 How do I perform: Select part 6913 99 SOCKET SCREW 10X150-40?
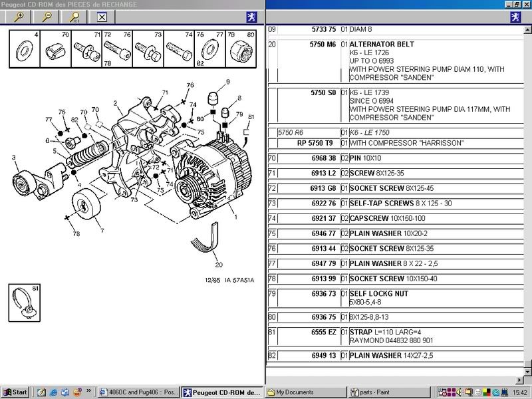click(x=396, y=279)
